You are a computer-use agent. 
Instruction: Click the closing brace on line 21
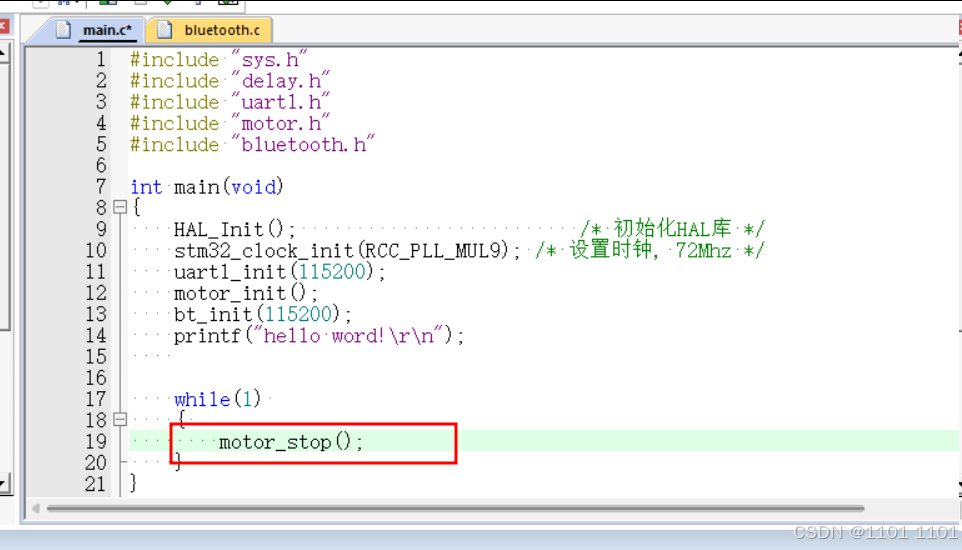pyautogui.click(x=134, y=484)
